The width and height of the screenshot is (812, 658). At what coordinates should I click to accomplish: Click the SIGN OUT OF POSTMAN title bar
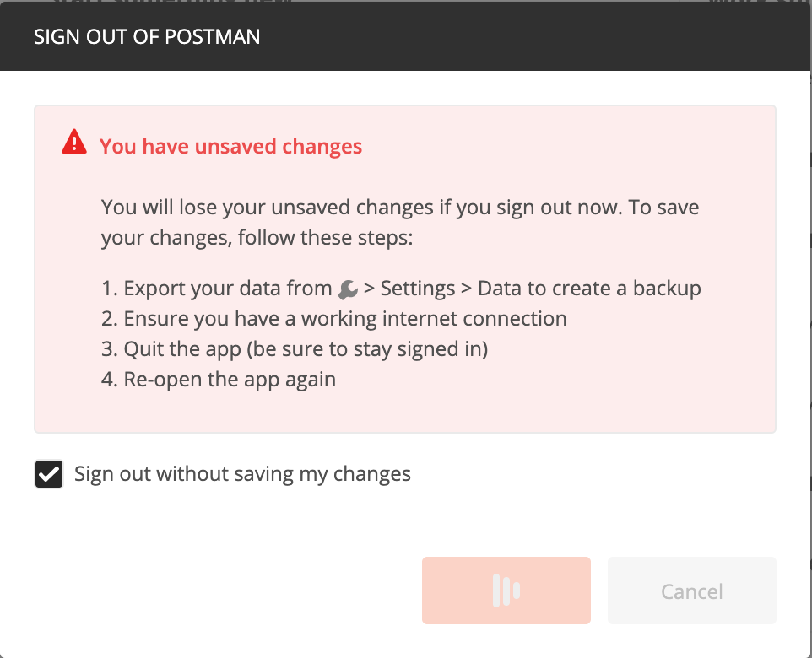tap(147, 36)
